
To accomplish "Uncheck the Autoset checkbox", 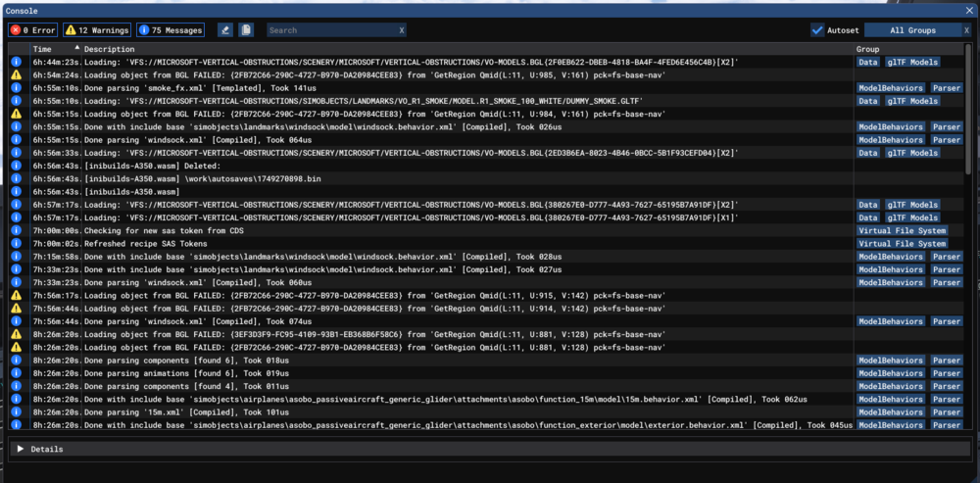I will click(x=817, y=30).
